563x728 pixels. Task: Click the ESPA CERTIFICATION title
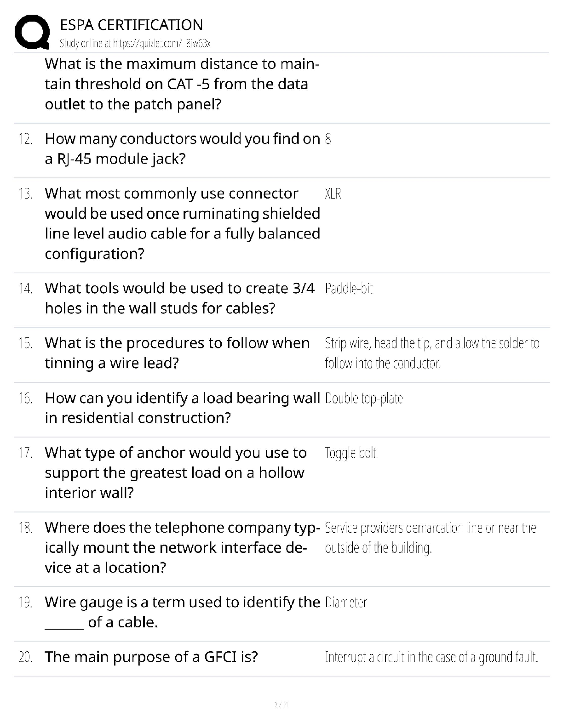132,25
